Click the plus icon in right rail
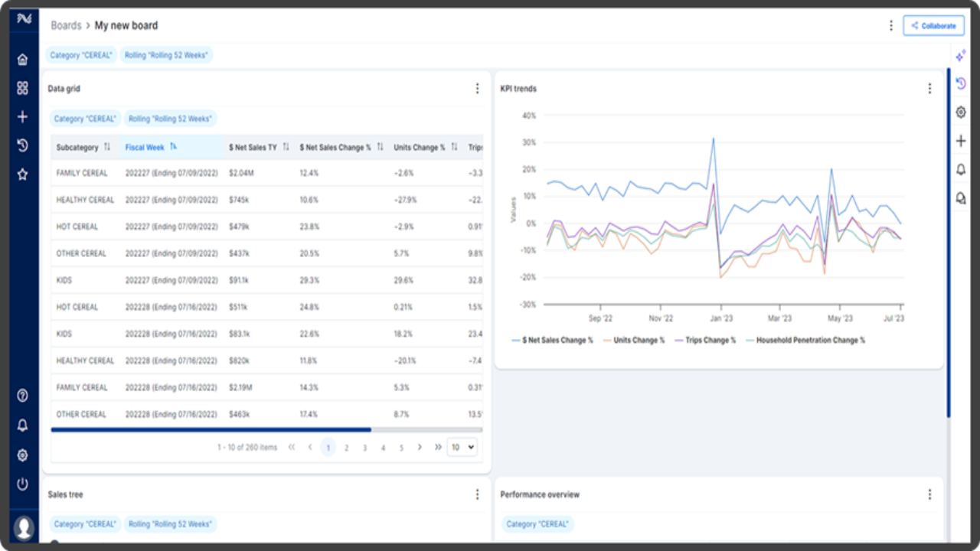The height and width of the screenshot is (551, 980). (x=961, y=141)
